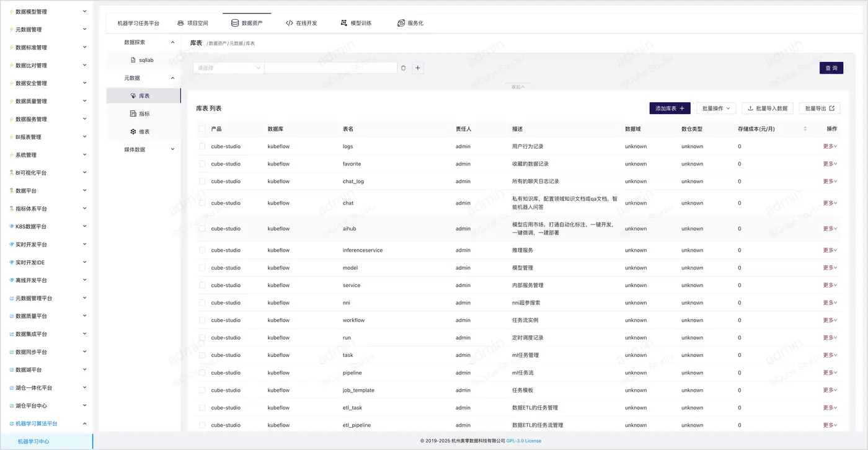Image resolution: width=868 pixels, height=450 pixels.
Task: Click the 数据资产 database icon
Action: (x=234, y=23)
